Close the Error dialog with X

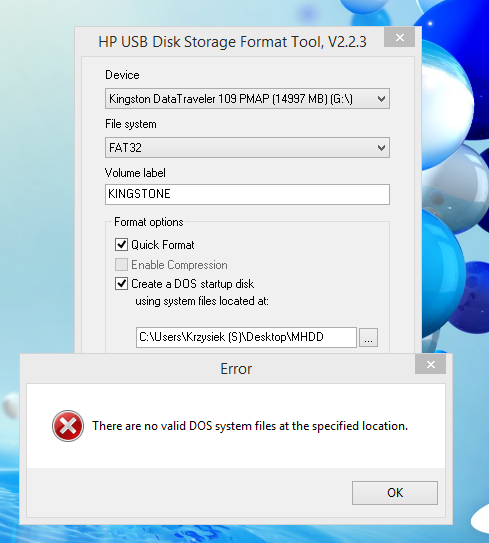430,364
